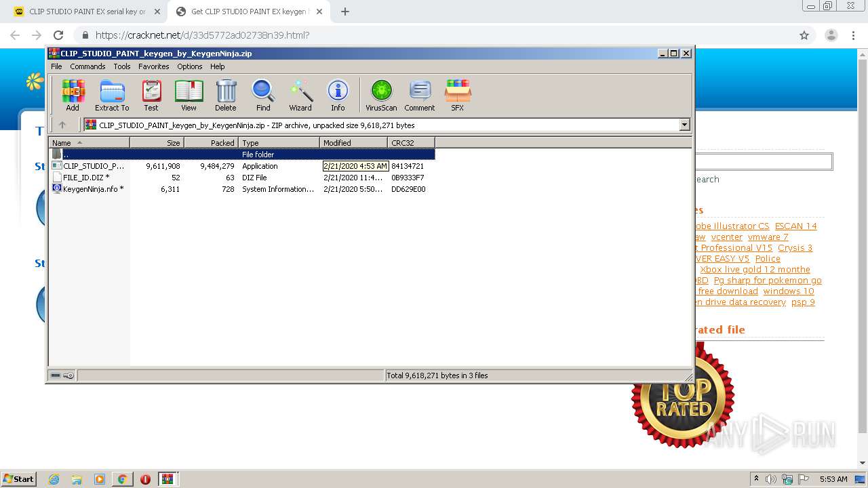Click the webpage search input field
Screen dimensions: 868x488
(764, 161)
